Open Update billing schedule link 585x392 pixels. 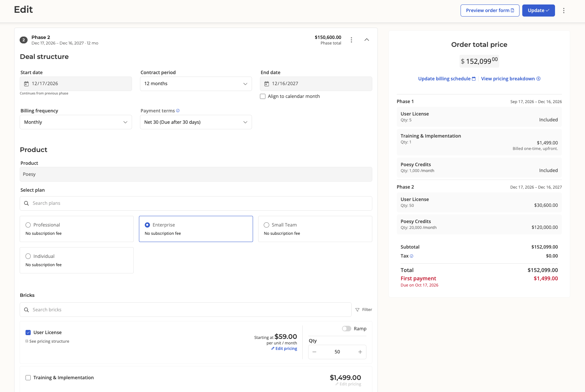pyautogui.click(x=447, y=79)
